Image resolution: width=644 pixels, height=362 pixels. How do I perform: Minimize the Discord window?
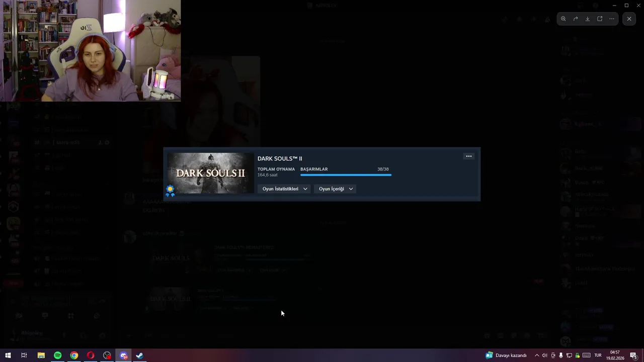coord(614,5)
